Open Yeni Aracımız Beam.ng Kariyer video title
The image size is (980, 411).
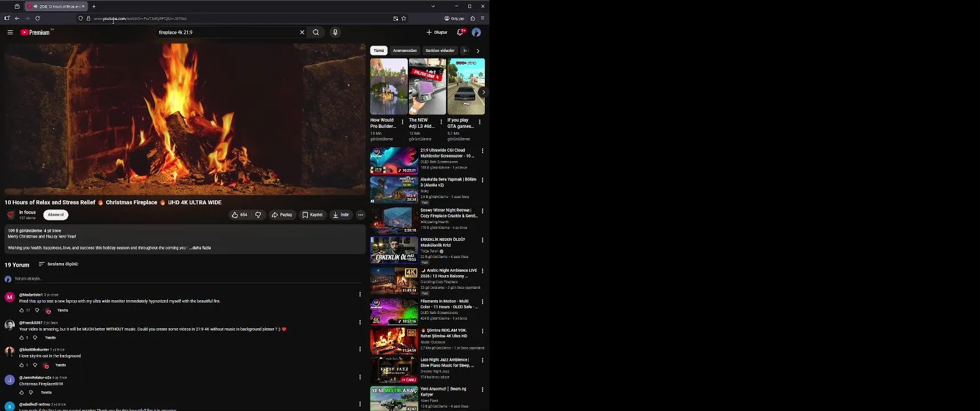click(443, 392)
